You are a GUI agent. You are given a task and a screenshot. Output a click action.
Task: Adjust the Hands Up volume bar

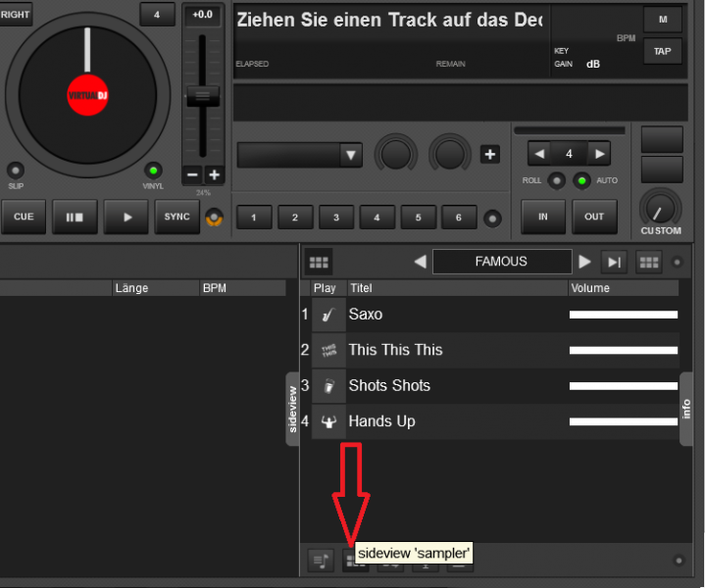[x=624, y=421]
